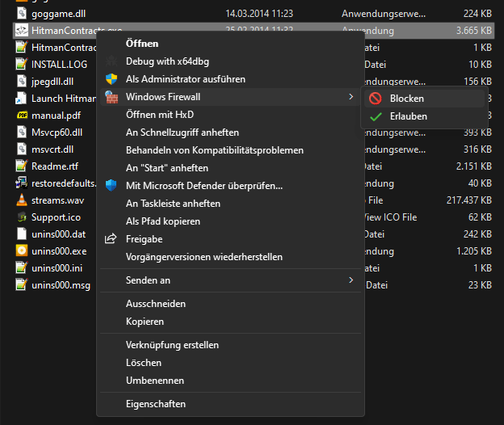Select the Msvcp60.dll file name

pyautogui.click(x=57, y=133)
